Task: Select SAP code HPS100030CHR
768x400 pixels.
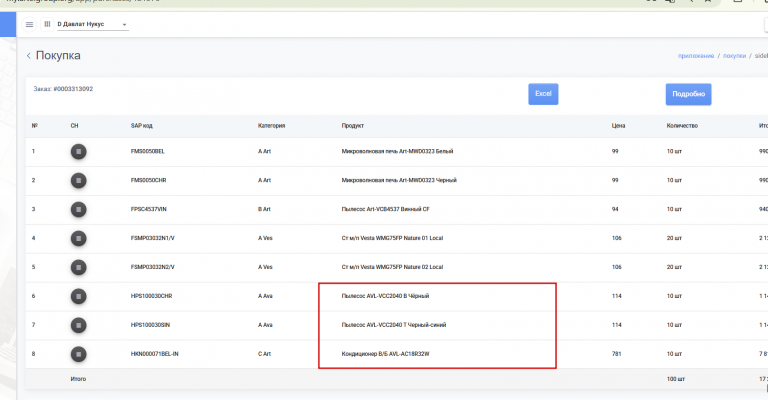Action: pyautogui.click(x=151, y=296)
